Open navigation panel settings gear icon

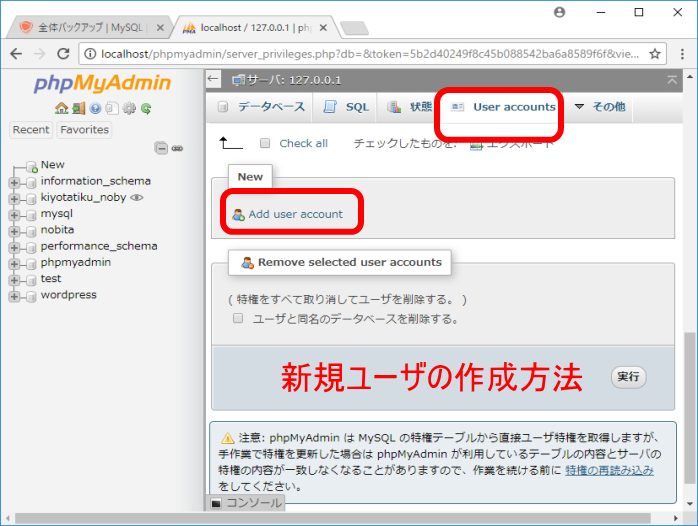click(x=129, y=108)
